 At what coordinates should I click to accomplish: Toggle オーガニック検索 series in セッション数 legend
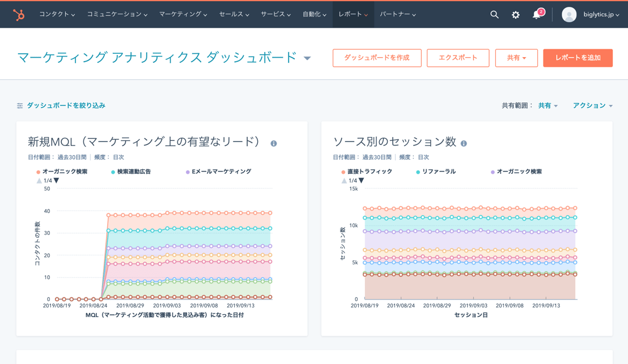(x=516, y=172)
